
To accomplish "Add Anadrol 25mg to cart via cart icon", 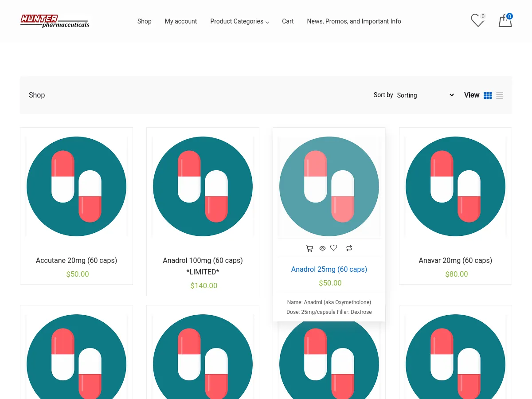I will 309,248.
